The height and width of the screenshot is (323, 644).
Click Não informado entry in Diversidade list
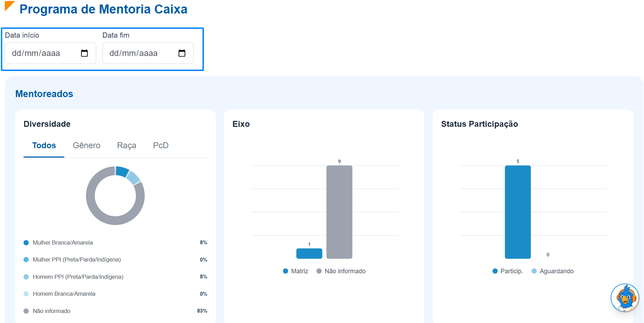(47, 311)
